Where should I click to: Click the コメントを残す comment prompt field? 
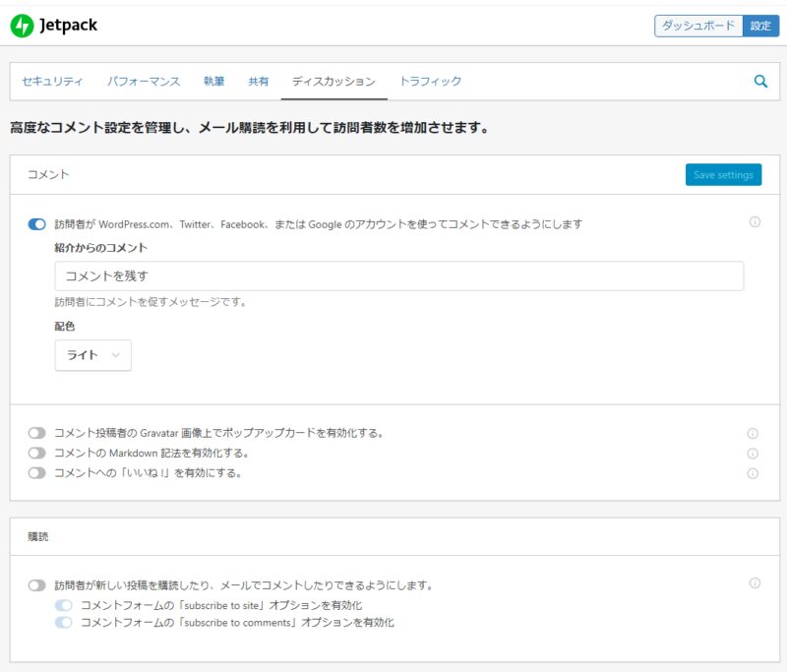pyautogui.click(x=399, y=276)
